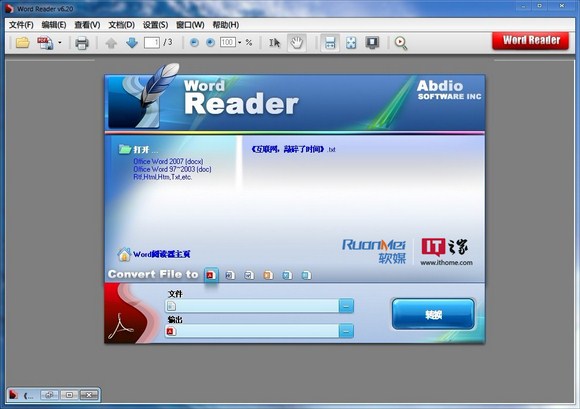Viewport: 580px width, 409px height.
Task: Go to next page with the blue down arrow
Action: click(132, 43)
